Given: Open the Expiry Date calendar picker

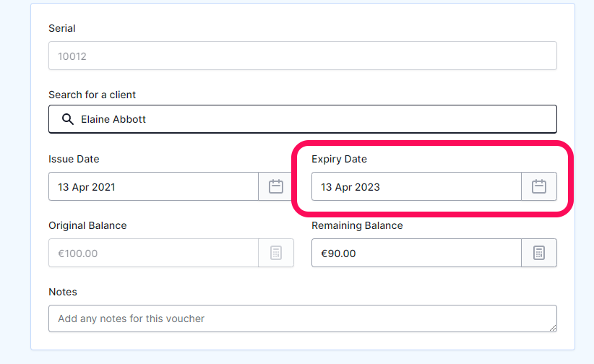Looking at the screenshot, I should click(538, 186).
